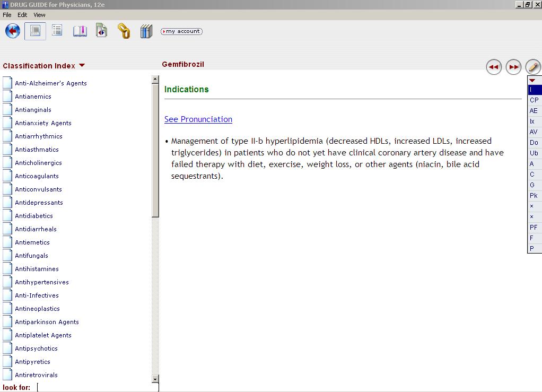Click the look for search field
Screen dimensions: 542x392
[x=98, y=387]
